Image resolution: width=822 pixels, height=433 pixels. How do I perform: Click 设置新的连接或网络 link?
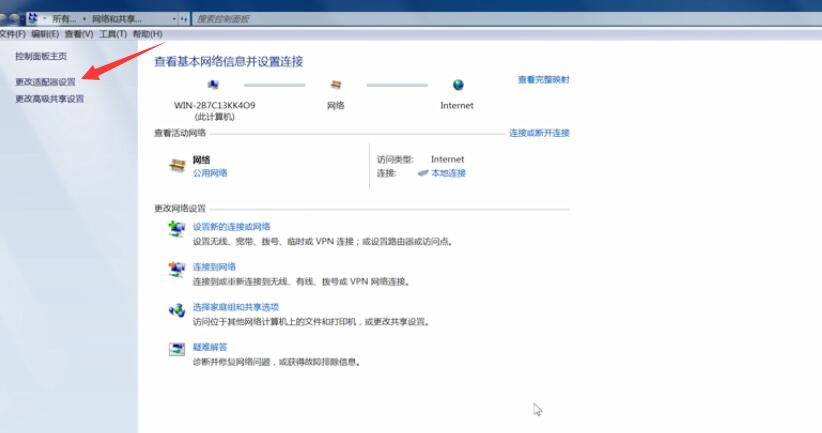pos(231,226)
